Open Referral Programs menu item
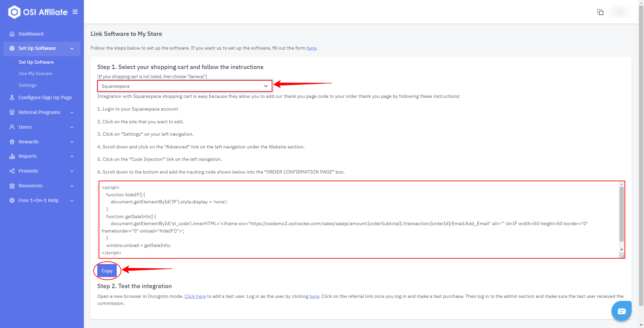 40,112
